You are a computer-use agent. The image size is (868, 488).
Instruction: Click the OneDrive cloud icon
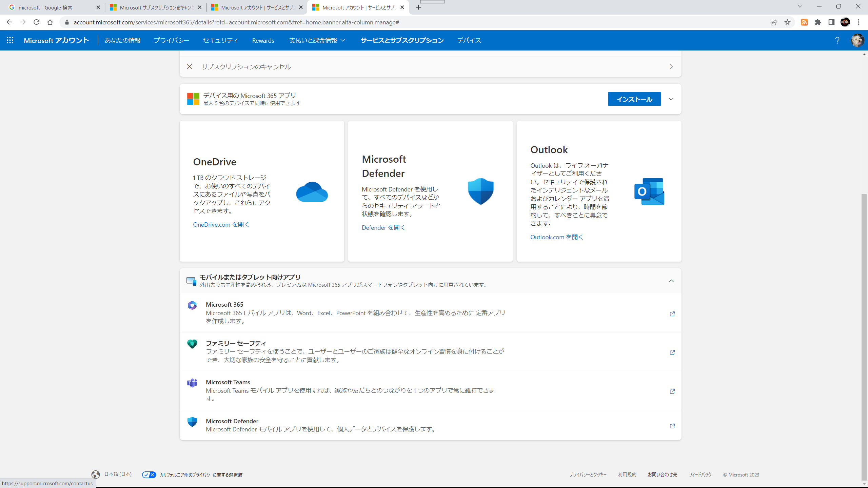[x=312, y=192]
